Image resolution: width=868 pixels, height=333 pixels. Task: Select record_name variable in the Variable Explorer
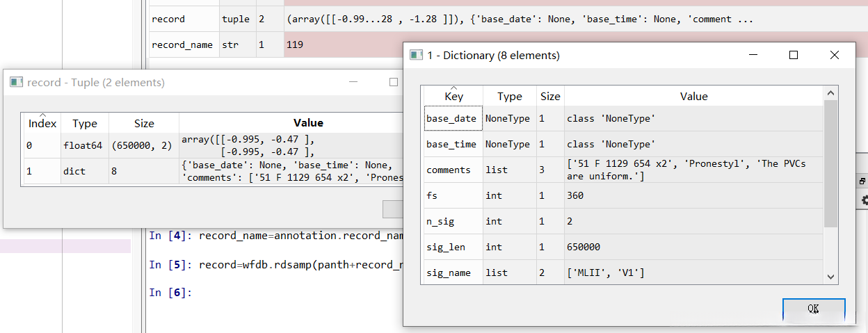[182, 44]
